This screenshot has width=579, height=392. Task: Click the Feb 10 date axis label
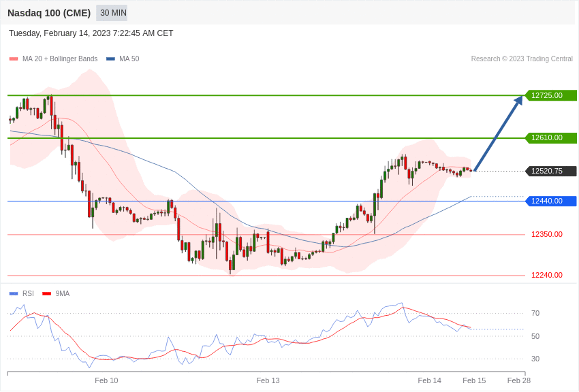click(106, 380)
